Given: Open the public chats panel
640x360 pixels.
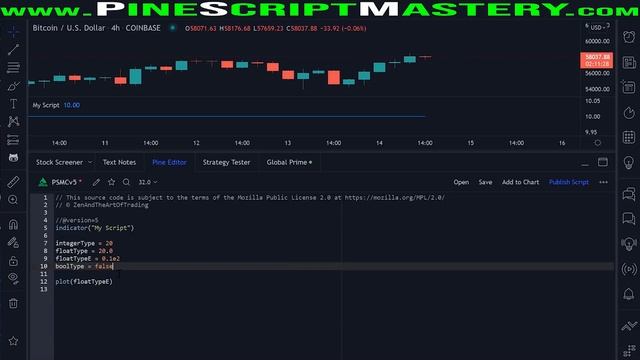Looking at the screenshot, I should tap(629, 194).
